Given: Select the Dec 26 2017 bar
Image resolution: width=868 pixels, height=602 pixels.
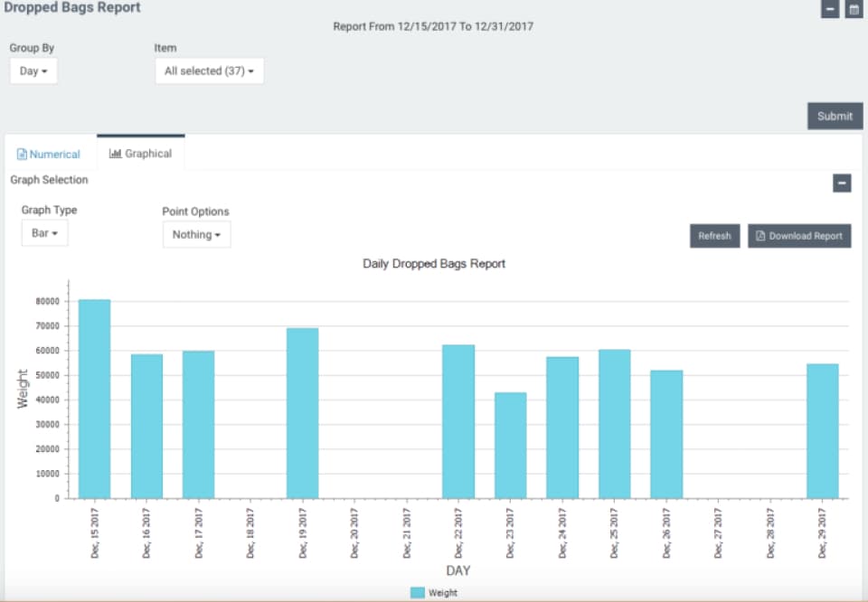Looking at the screenshot, I should point(666,434).
